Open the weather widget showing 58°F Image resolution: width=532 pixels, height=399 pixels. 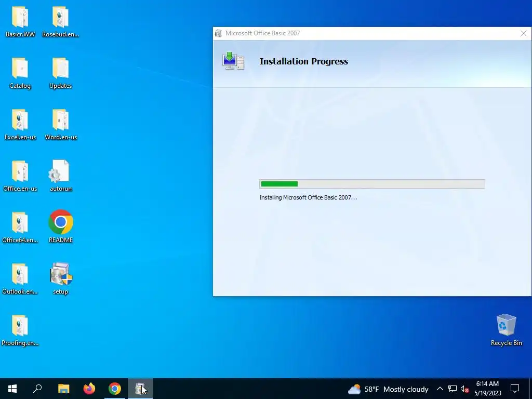tap(388, 389)
